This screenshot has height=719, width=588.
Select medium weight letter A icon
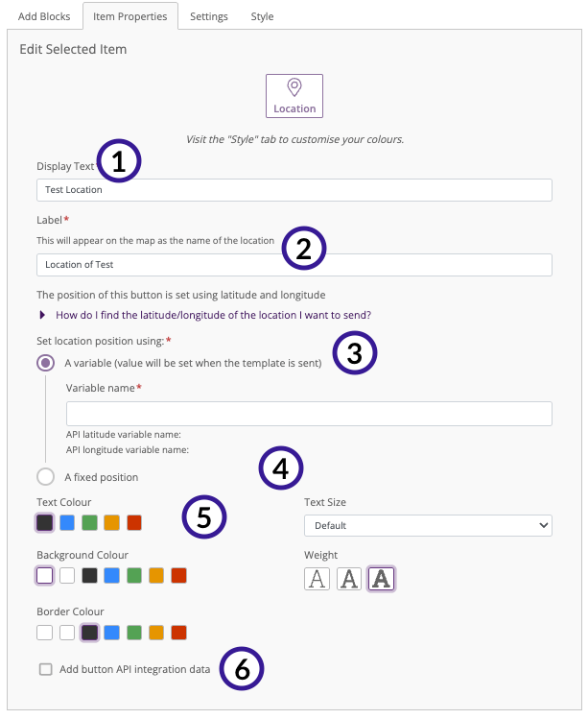point(349,579)
